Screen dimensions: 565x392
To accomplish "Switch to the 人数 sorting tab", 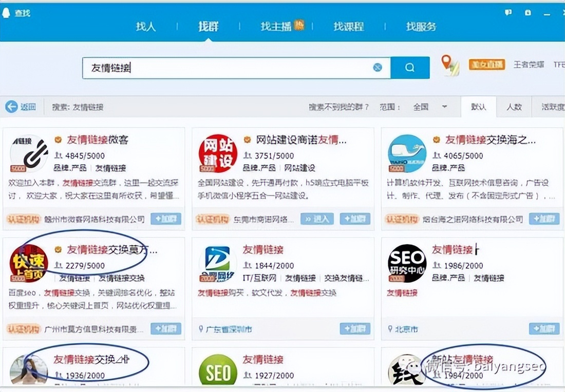I will pos(514,107).
